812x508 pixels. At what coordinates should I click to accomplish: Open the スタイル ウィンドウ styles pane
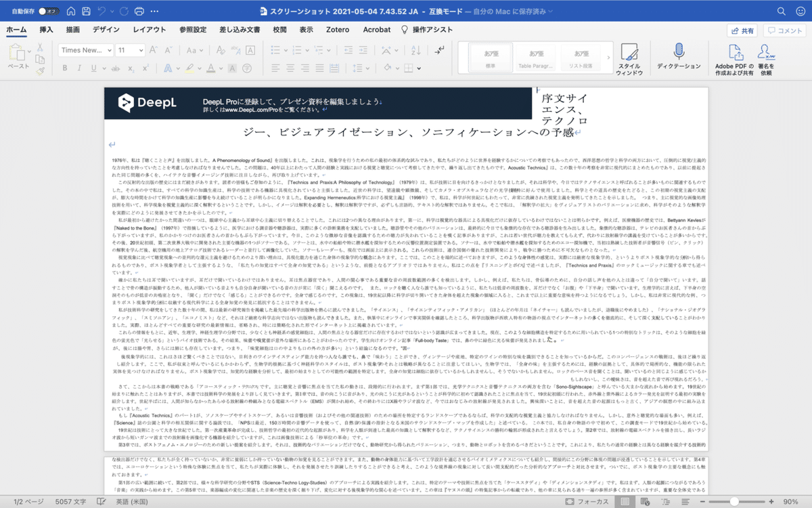[629, 59]
